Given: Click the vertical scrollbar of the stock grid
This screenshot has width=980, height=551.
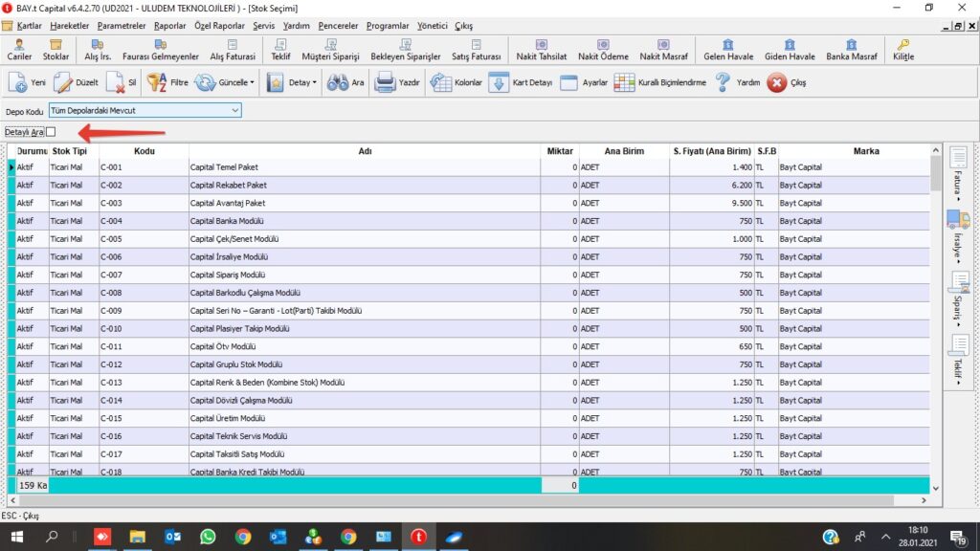Looking at the screenshot, I should point(936,316).
